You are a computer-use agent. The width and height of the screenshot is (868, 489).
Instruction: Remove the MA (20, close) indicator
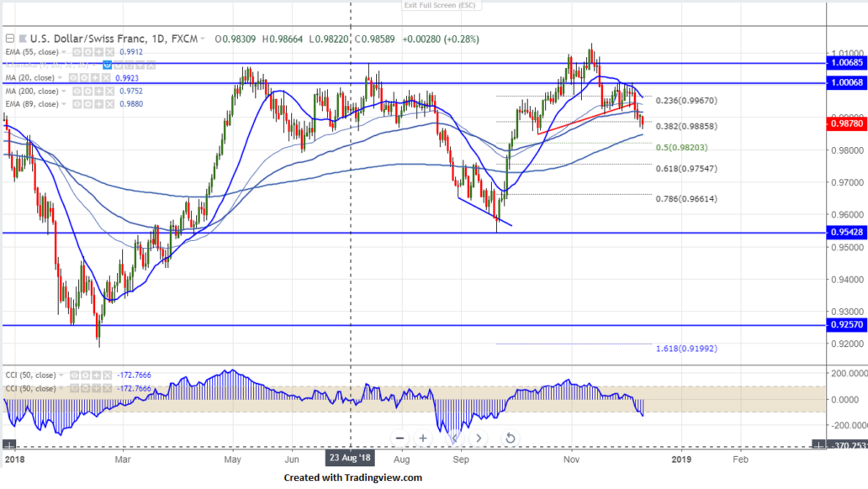point(105,78)
